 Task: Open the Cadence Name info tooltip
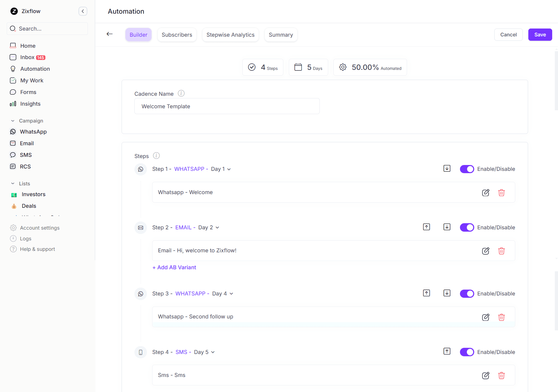click(181, 93)
